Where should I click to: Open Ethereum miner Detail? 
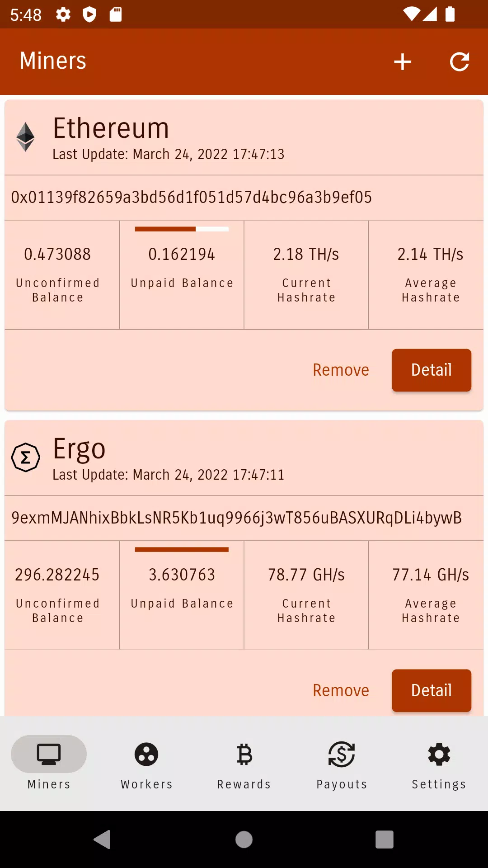431,370
